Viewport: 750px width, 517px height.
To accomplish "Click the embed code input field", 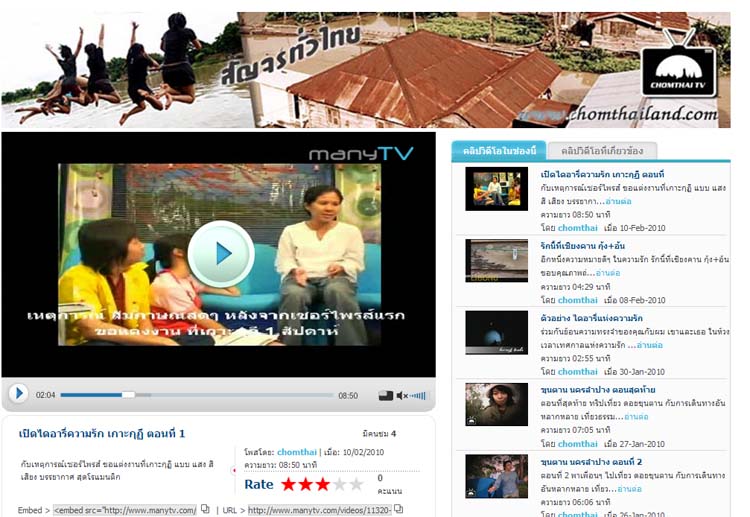I will (125, 510).
